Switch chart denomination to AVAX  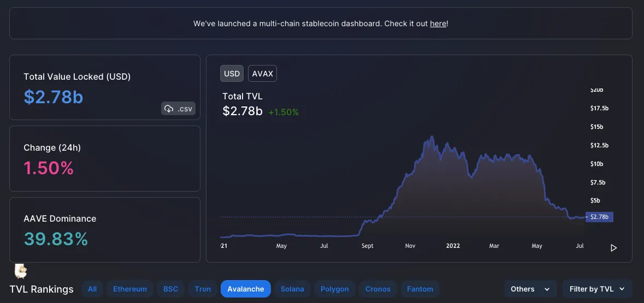(262, 74)
